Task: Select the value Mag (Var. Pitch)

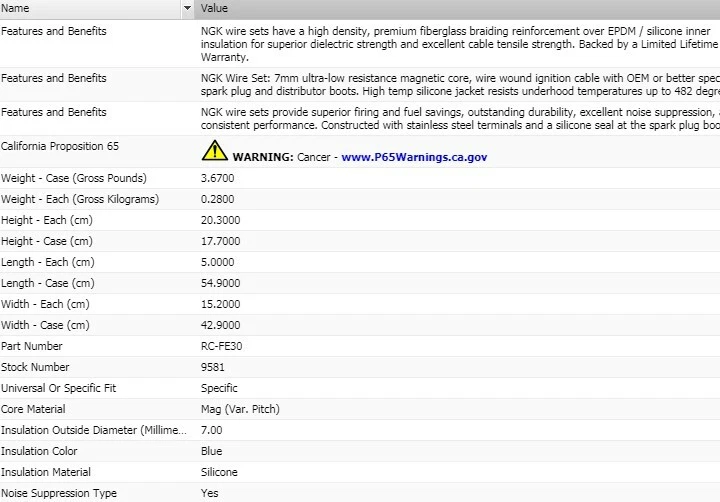Action: (x=240, y=409)
